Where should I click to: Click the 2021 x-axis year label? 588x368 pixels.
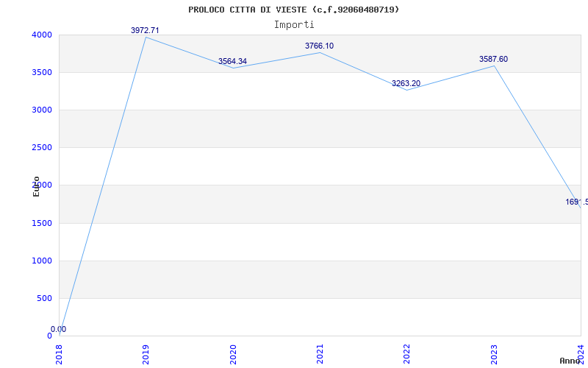(320, 354)
